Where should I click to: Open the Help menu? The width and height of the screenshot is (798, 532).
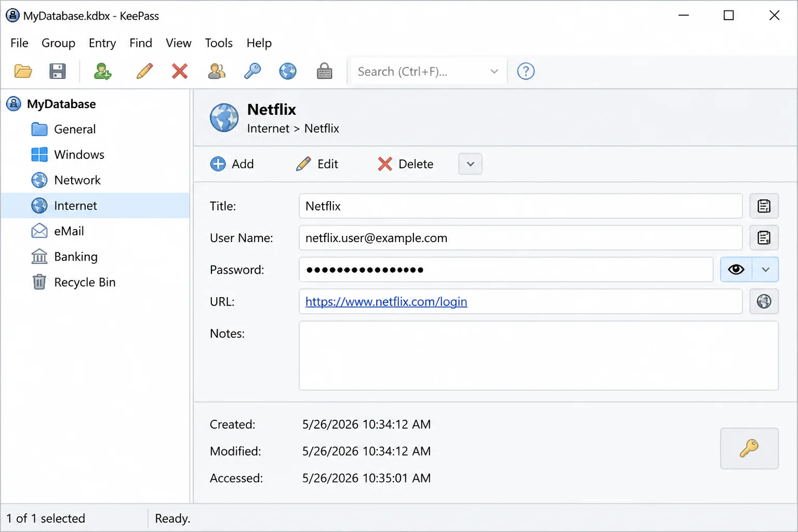pos(259,43)
